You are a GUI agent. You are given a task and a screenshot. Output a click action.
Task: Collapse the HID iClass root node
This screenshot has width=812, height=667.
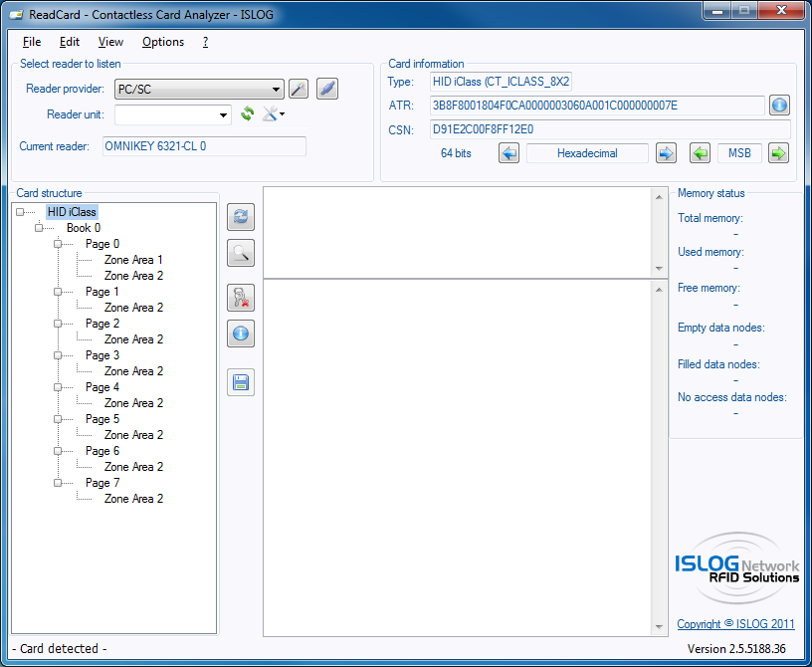[x=20, y=212]
